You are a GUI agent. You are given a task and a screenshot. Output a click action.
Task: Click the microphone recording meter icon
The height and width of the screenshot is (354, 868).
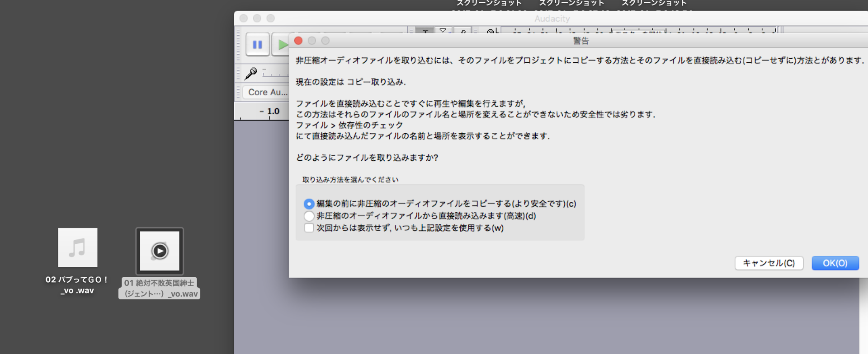click(251, 73)
